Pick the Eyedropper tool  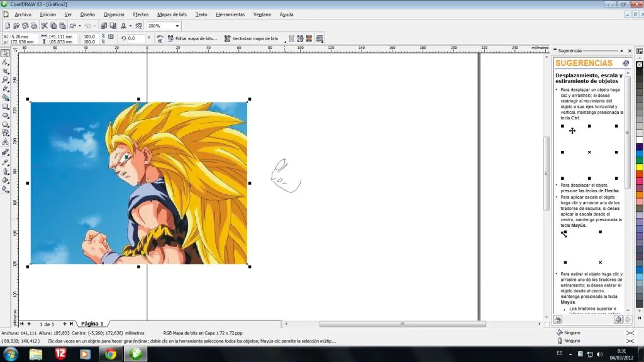click(6, 162)
